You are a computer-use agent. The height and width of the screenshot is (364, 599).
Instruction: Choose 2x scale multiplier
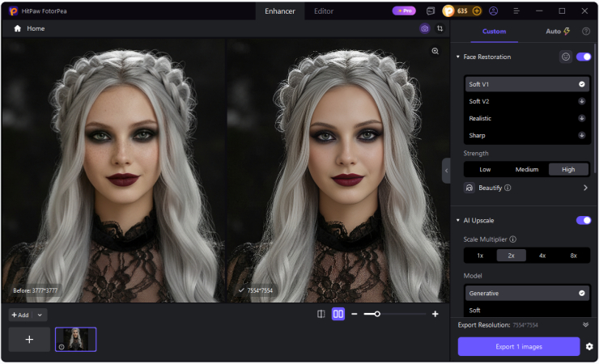(511, 256)
